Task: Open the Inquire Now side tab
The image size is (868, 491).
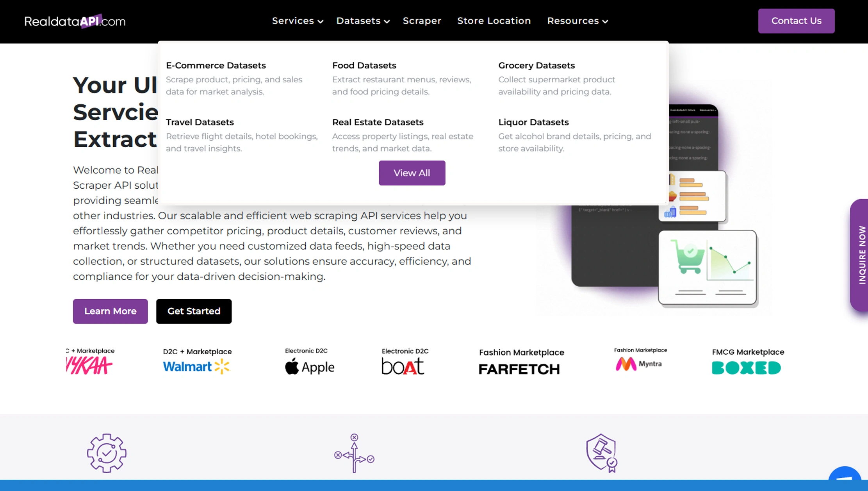Action: (860, 255)
